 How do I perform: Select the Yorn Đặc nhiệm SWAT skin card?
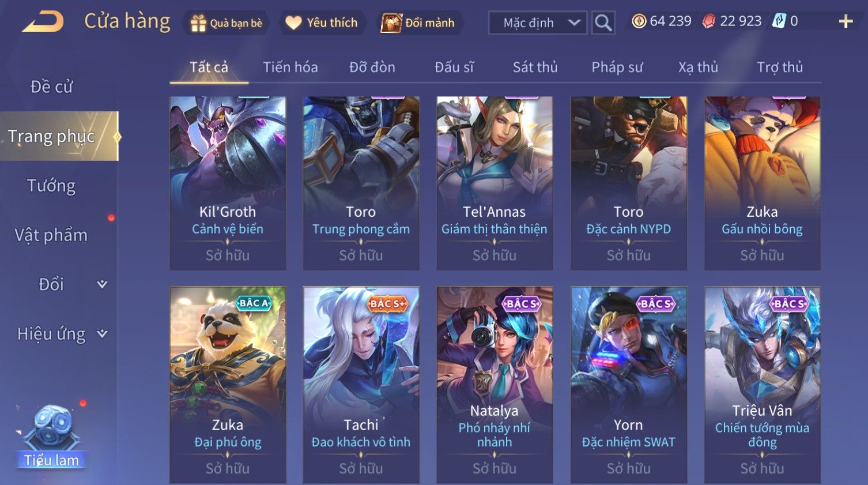(x=629, y=385)
